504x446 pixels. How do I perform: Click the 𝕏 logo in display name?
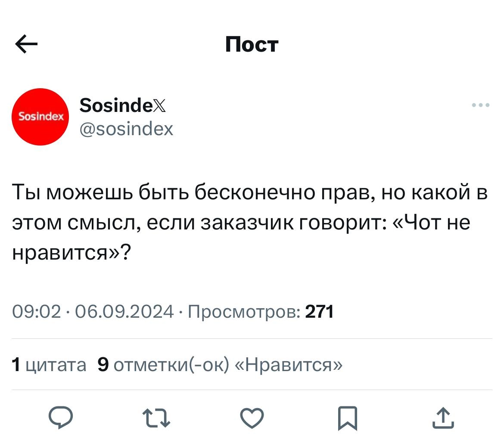tap(159, 105)
